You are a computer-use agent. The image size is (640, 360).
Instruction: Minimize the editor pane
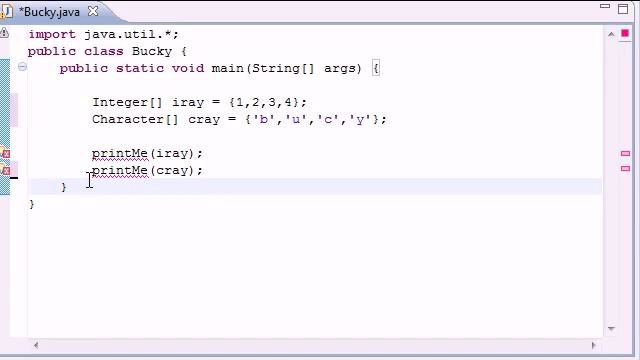605,7
